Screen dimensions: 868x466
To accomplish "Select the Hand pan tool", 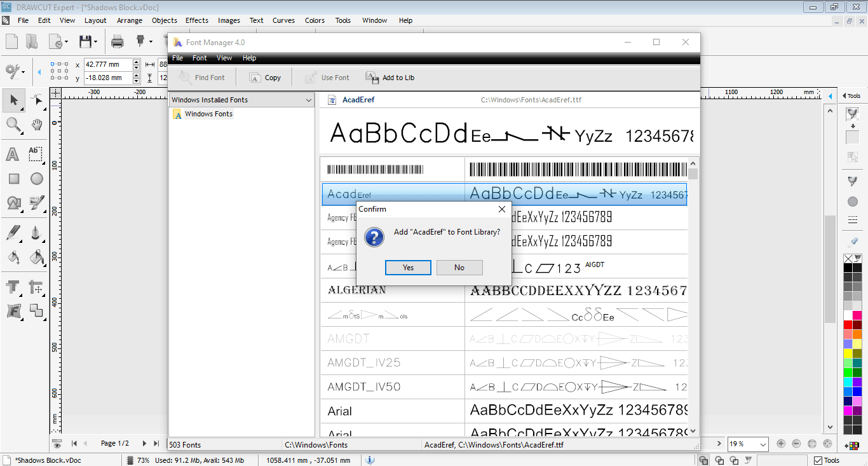I will [x=37, y=125].
